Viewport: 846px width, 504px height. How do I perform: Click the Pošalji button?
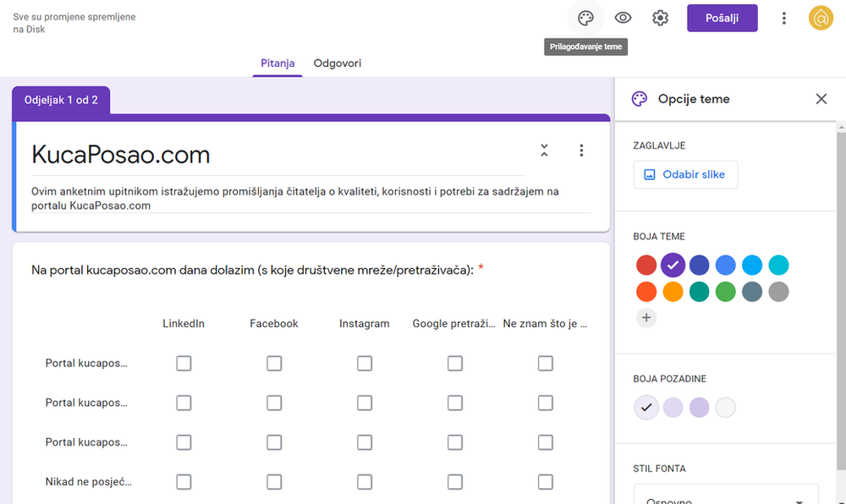tap(722, 17)
